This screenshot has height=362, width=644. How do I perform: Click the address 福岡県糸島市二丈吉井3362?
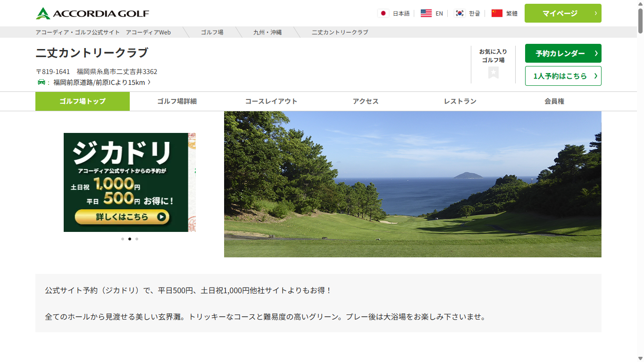click(x=117, y=72)
